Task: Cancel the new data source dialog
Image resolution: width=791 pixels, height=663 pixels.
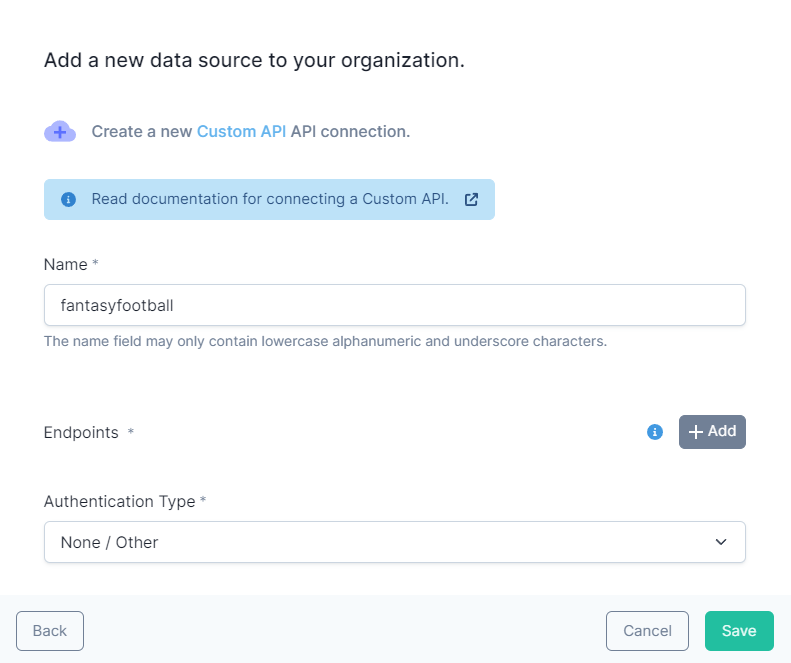Action: click(647, 631)
